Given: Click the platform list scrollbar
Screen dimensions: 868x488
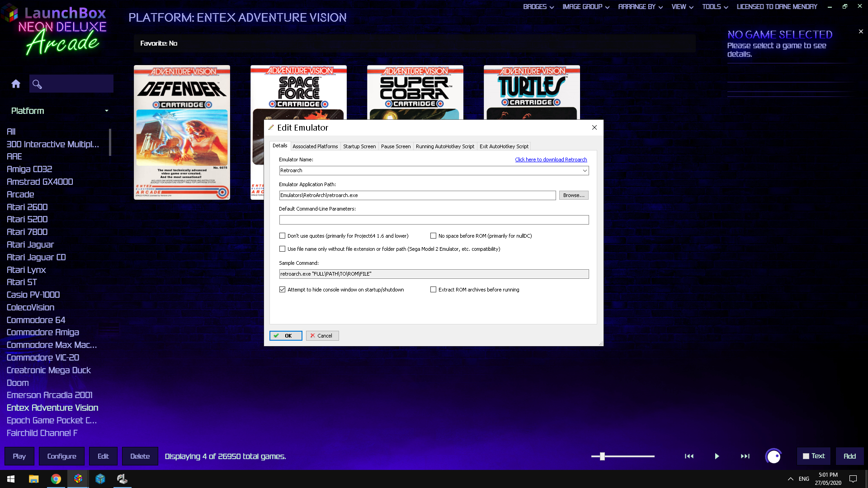Looking at the screenshot, I should pyautogui.click(x=110, y=142).
